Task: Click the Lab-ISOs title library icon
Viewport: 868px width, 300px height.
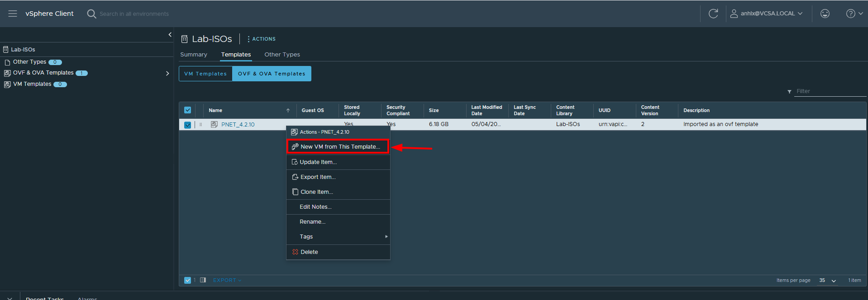Action: click(184, 39)
